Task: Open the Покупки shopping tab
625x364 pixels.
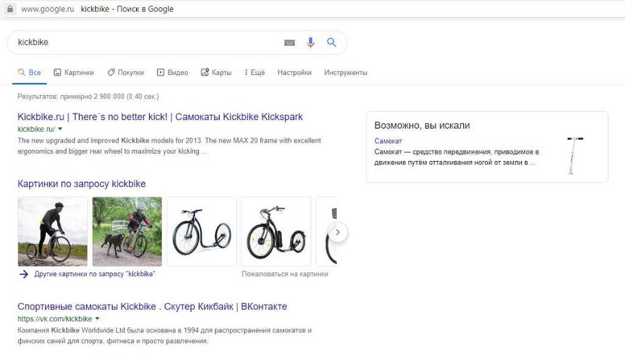Action: [x=126, y=73]
